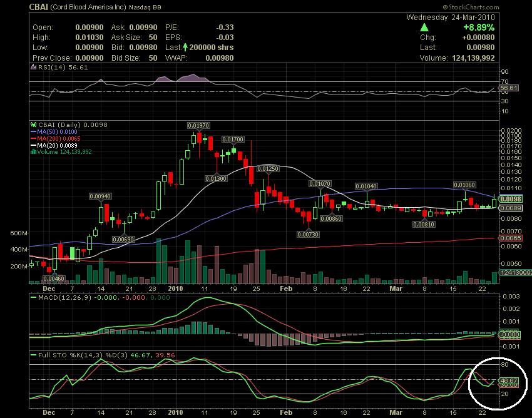Screen dimensions: 532x418
Task: Click the 46.67 stochastic value tag
Action: pos(509,380)
